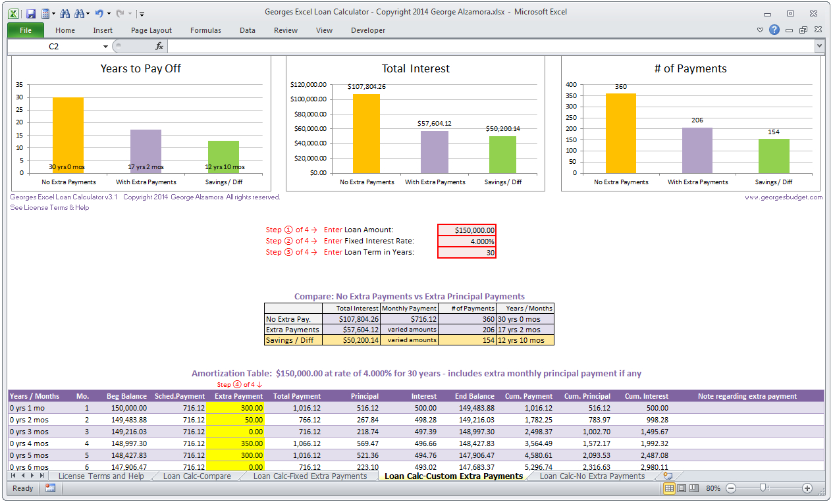Switch to Loan Calc-Compare sheet tab
This screenshot has width=833, height=504.
(x=197, y=476)
